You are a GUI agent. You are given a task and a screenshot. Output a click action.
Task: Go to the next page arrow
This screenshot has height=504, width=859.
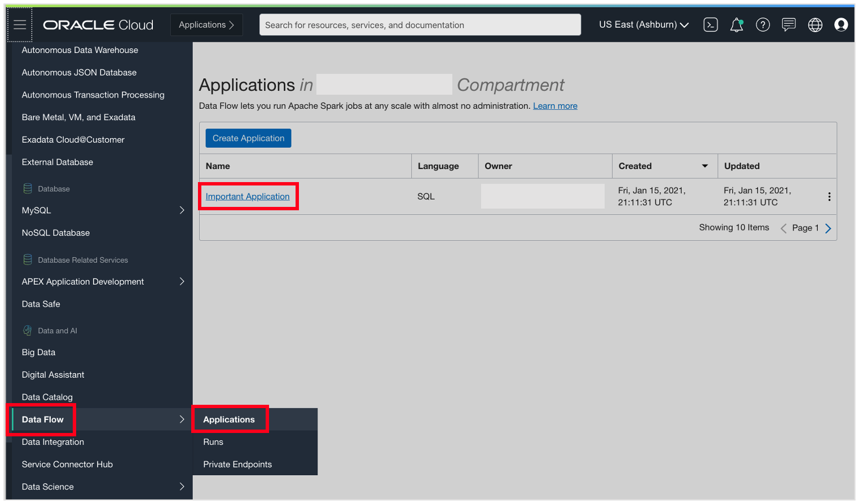click(x=828, y=228)
